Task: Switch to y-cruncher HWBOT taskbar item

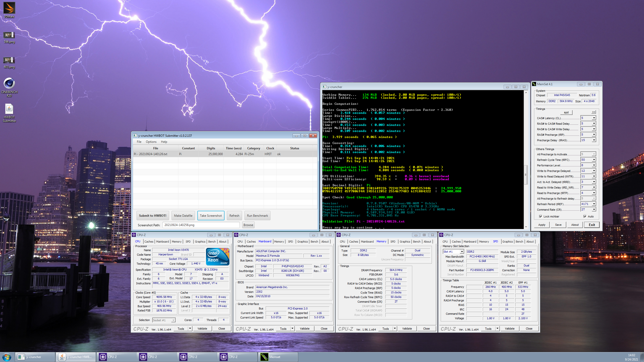Action: (75, 357)
